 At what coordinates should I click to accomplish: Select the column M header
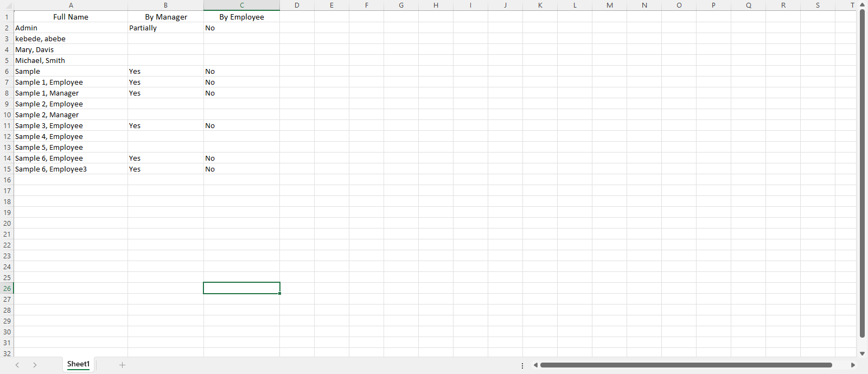tap(609, 5)
